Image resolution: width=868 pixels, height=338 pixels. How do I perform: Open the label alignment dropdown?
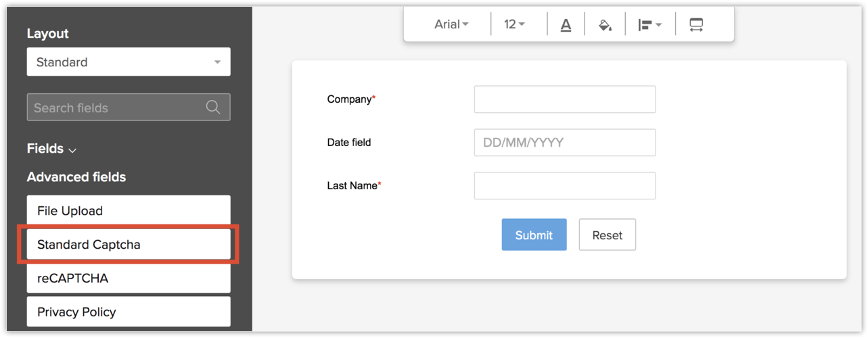point(649,25)
